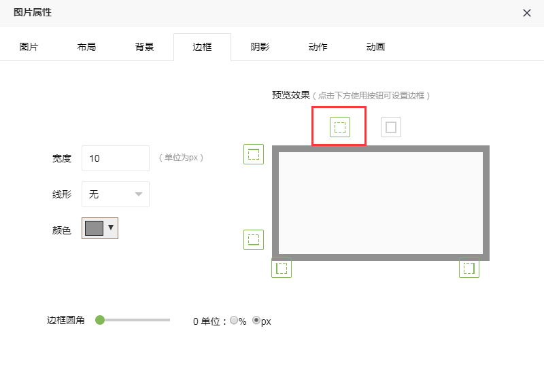Select the % unit radio button
The width and height of the screenshot is (544, 392).
coord(234,321)
